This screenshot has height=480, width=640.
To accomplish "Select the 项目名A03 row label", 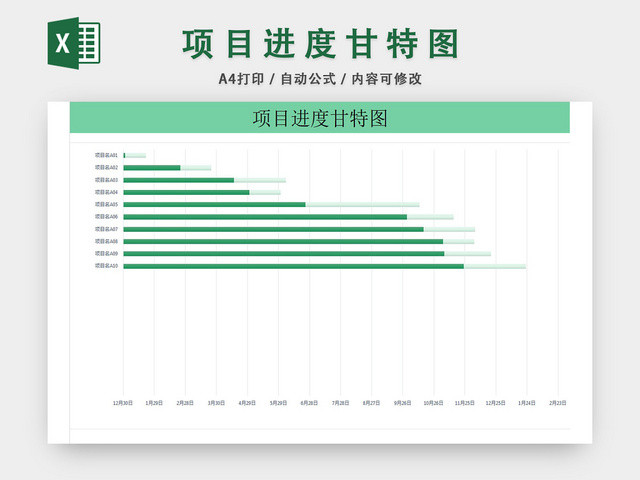I will [106, 180].
